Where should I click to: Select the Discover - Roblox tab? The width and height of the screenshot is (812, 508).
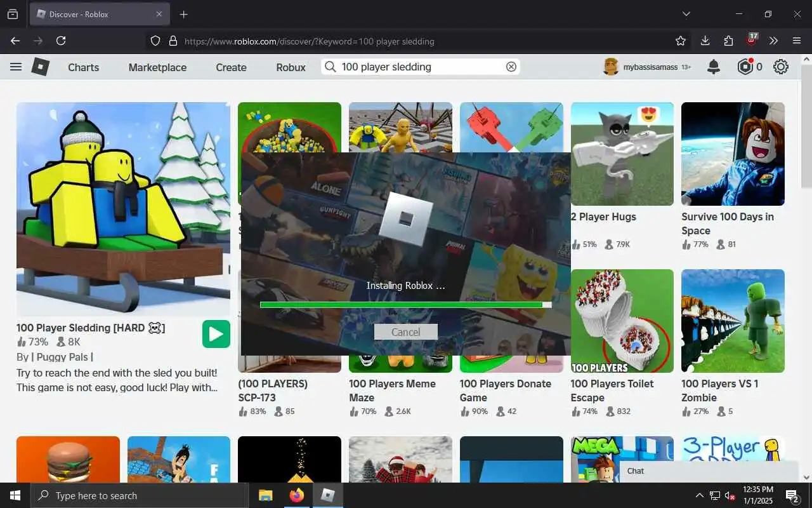(x=100, y=14)
